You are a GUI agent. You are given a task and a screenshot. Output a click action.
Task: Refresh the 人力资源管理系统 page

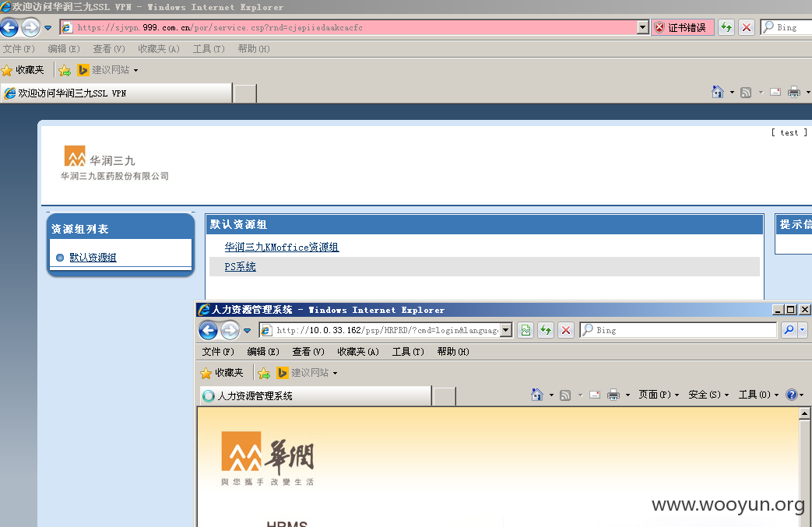point(546,330)
